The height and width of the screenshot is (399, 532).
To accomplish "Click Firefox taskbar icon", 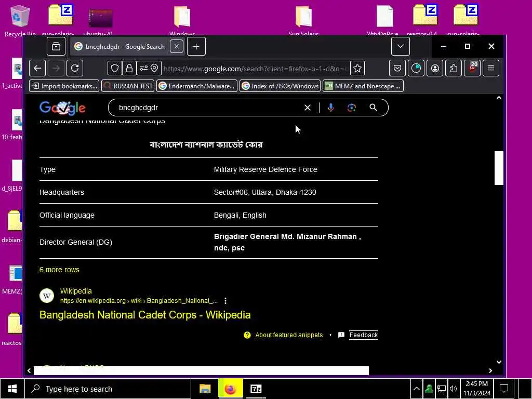I will pos(230,389).
